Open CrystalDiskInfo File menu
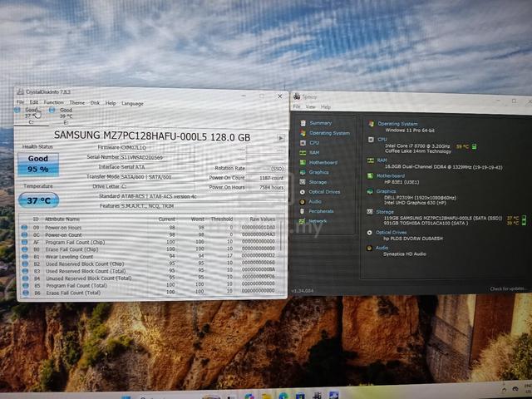 pos(20,101)
